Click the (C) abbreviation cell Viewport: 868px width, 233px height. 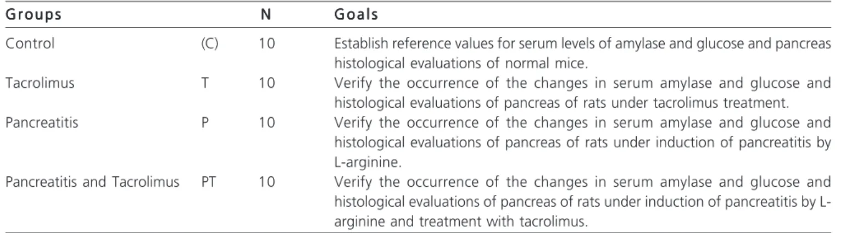(x=210, y=43)
